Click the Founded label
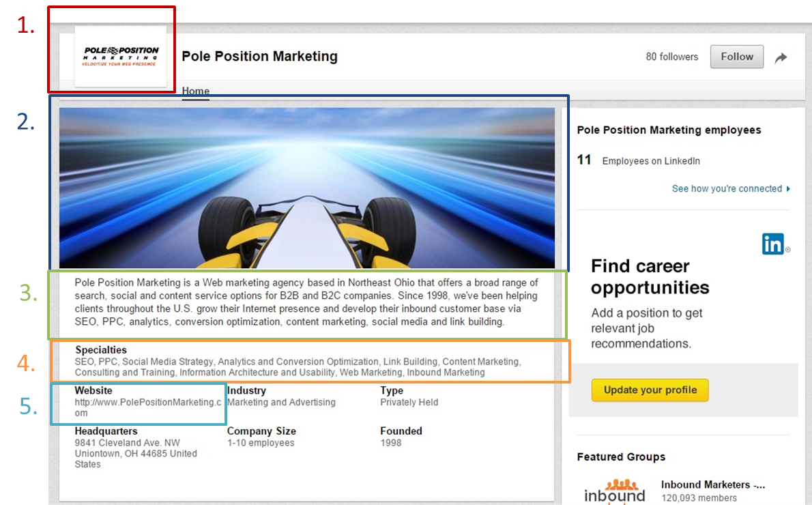 pos(401,431)
